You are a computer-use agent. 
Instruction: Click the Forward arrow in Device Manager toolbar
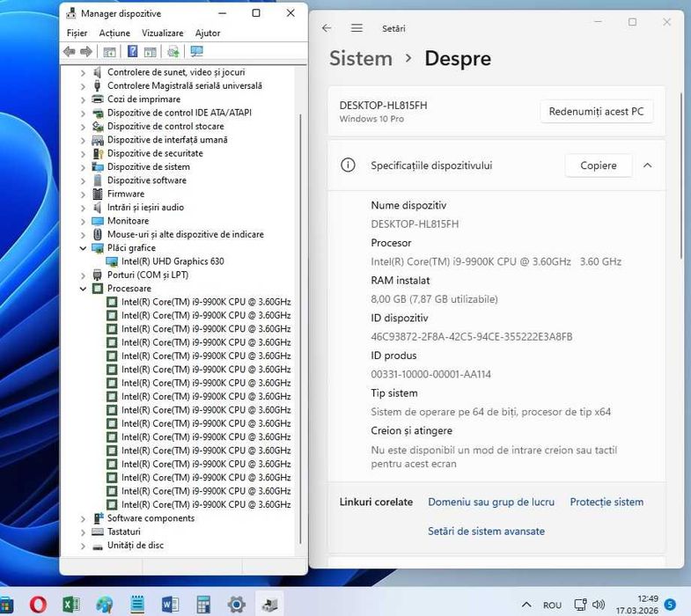(86, 52)
